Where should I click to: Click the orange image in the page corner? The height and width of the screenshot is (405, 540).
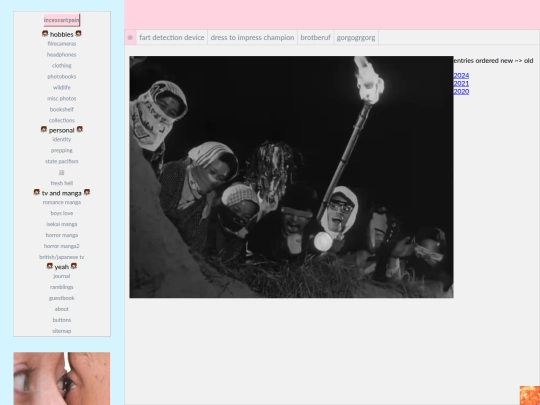click(530, 395)
